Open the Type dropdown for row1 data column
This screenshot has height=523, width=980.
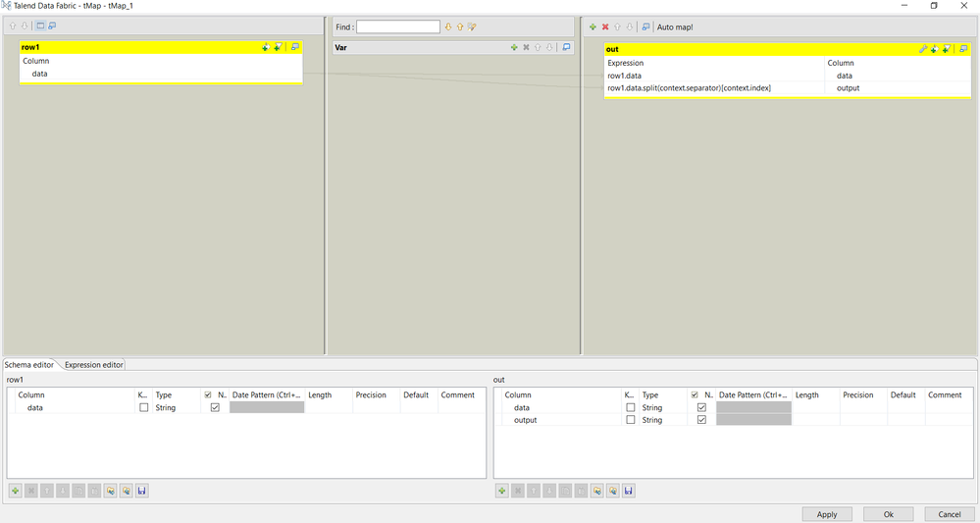click(177, 407)
